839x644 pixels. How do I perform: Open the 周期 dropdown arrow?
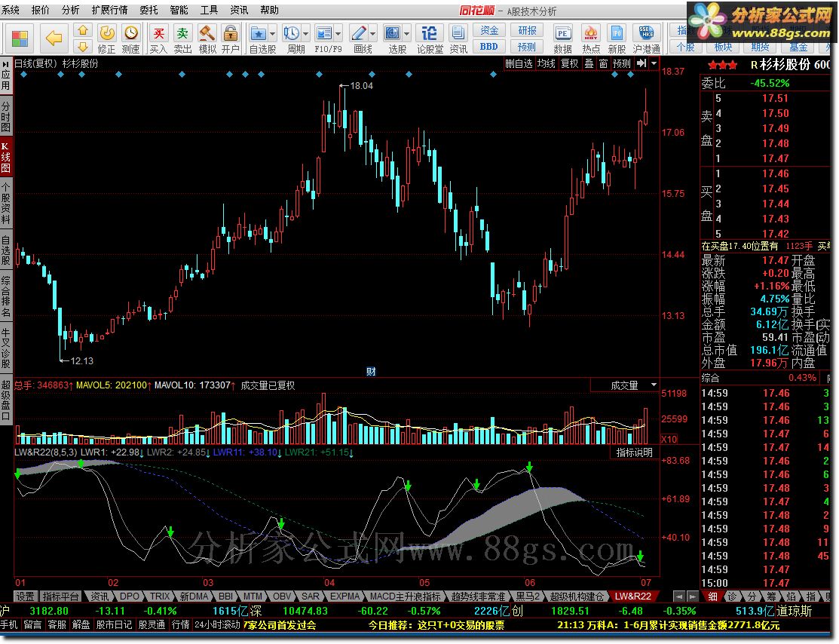click(x=305, y=34)
